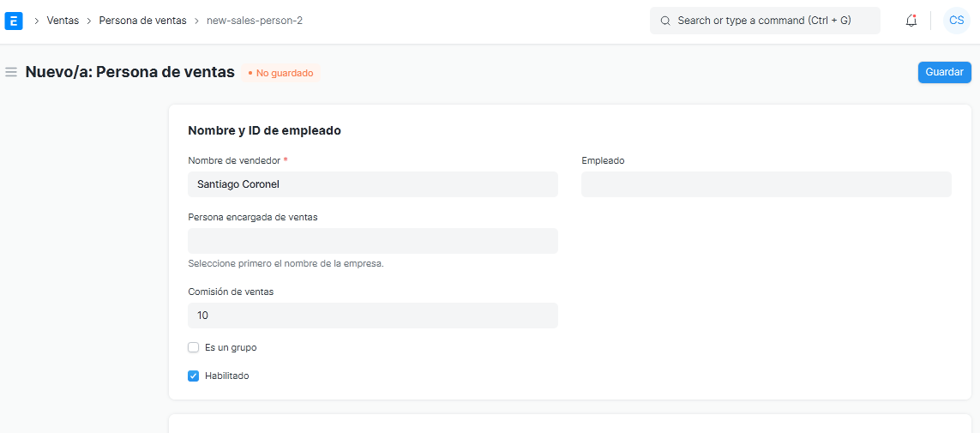
Task: Uncheck the 'Habilitado' checkbox
Action: pyautogui.click(x=194, y=376)
